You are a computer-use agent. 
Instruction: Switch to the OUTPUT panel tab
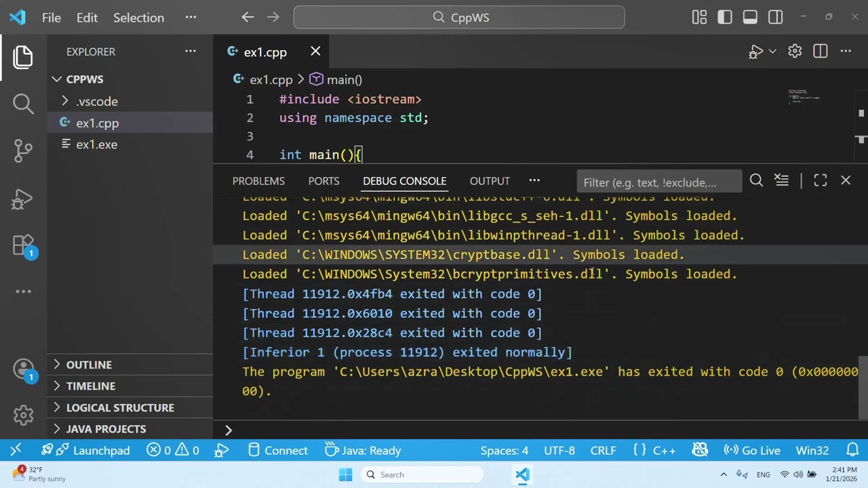(x=490, y=181)
